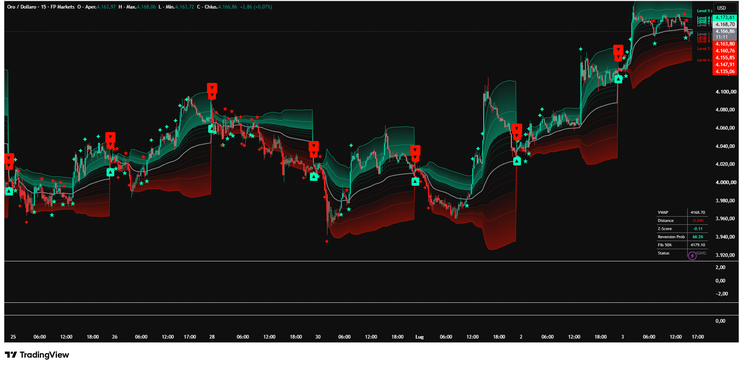The image size is (743, 367).
Task: Click the +2,86 (+0,07%) change value
Action: coord(256,7)
